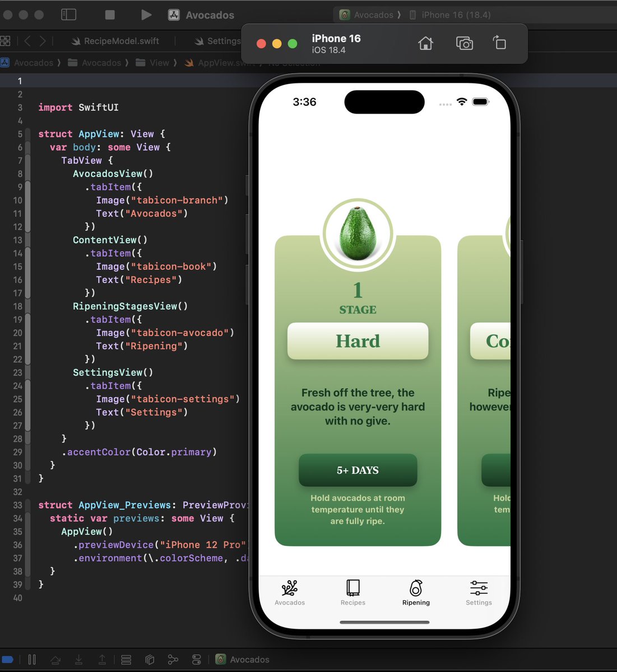617x672 pixels.
Task: Switch to the Settings editor tab
Action: tap(217, 41)
